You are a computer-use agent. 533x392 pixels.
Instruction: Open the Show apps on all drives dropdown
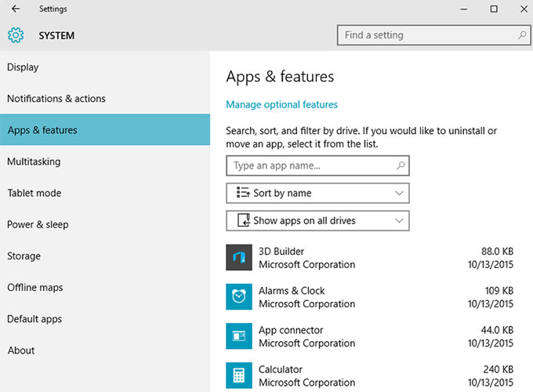(x=317, y=220)
